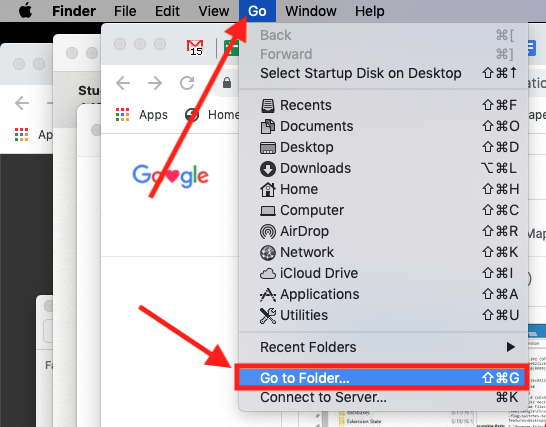Open the Home bookmark in Chrome
This screenshot has width=546, height=427.
pyautogui.click(x=212, y=115)
